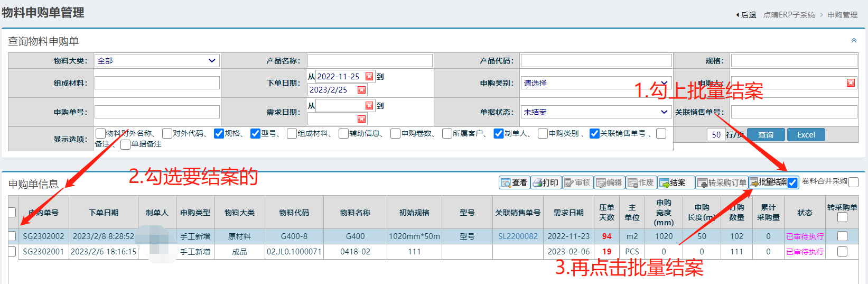This screenshot has height=284, width=868.
Task: Enable 申购卷数 display option
Action: (395, 133)
